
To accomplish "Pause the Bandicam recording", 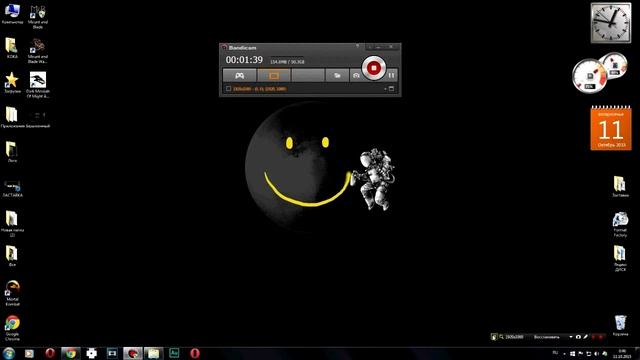I will 391,75.
